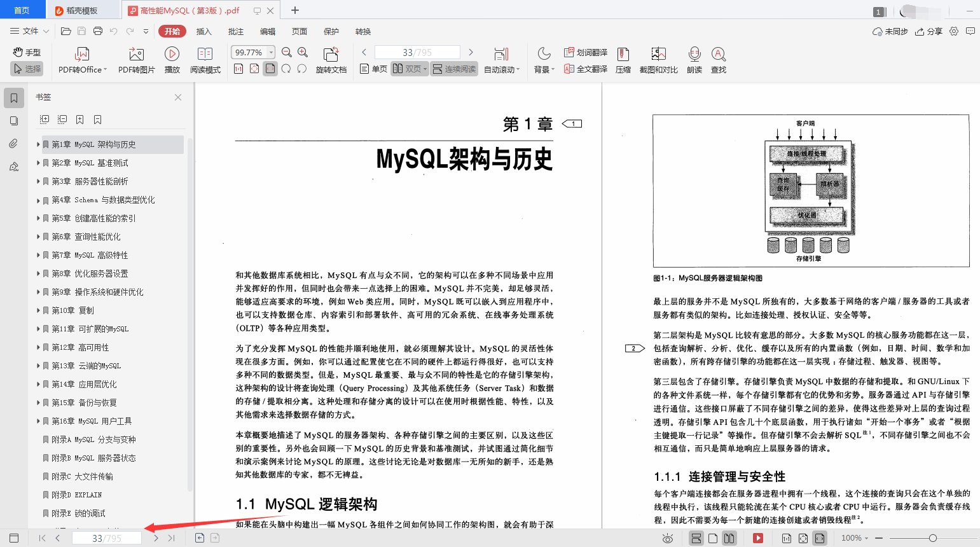
Task: Toggle 双页 two-page view
Action: coord(409,69)
